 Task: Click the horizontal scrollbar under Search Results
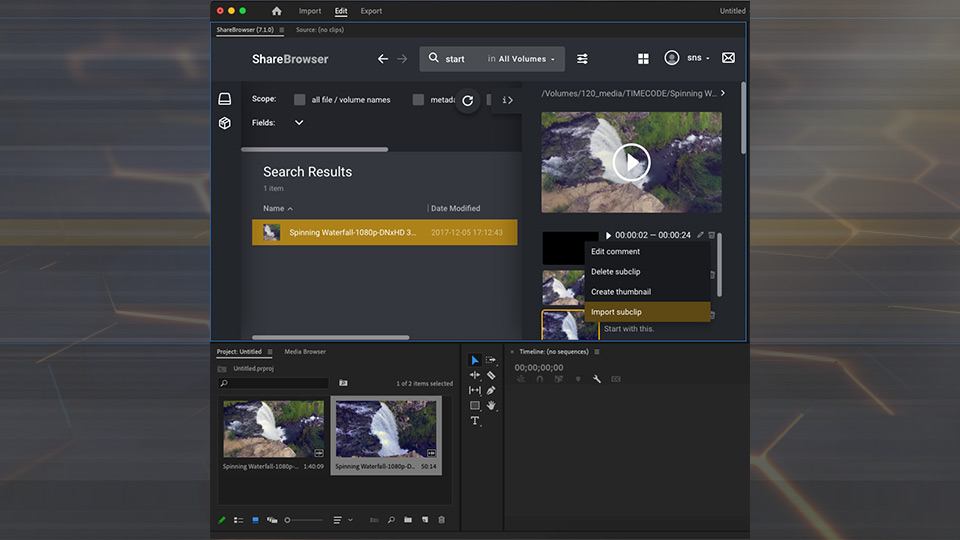pyautogui.click(x=331, y=337)
